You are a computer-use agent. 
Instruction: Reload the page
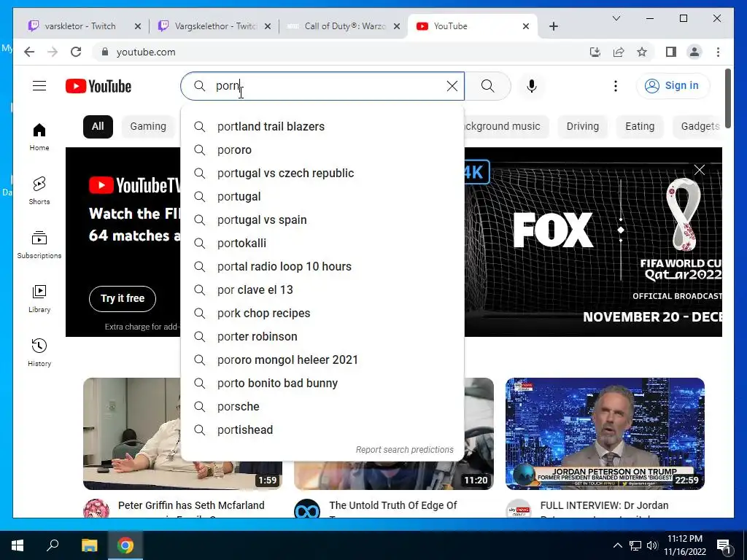(x=76, y=52)
